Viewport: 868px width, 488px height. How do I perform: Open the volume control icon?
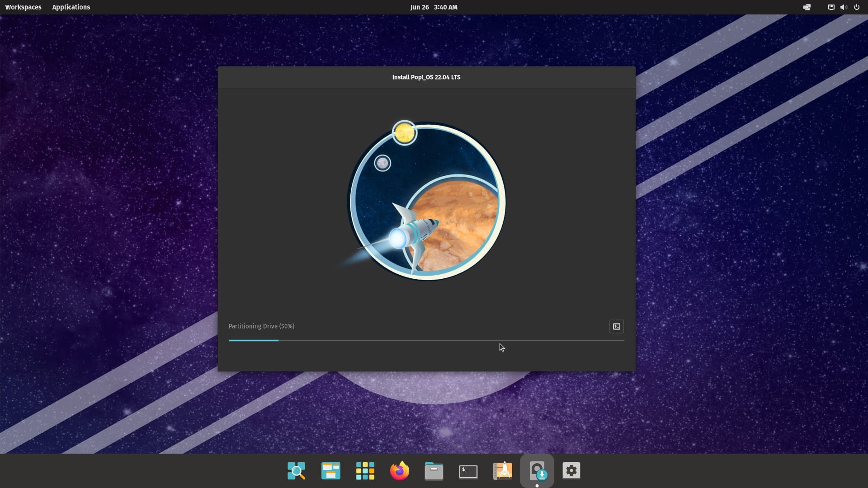[844, 7]
